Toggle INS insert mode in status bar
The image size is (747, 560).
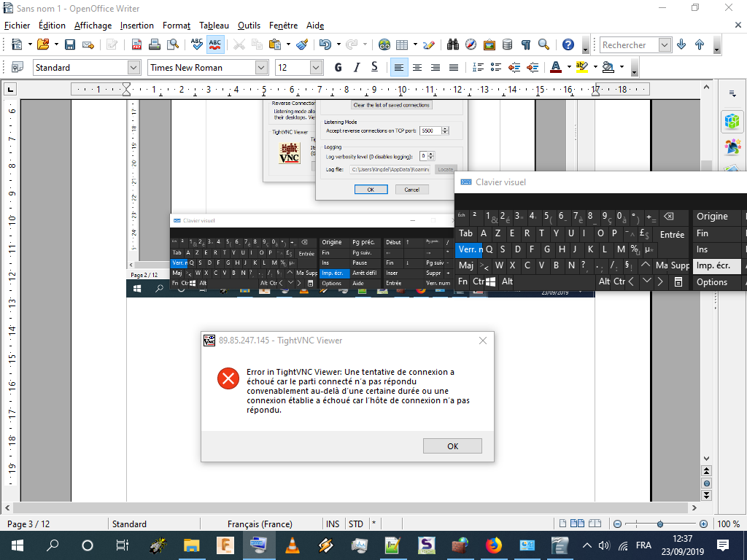(x=333, y=524)
